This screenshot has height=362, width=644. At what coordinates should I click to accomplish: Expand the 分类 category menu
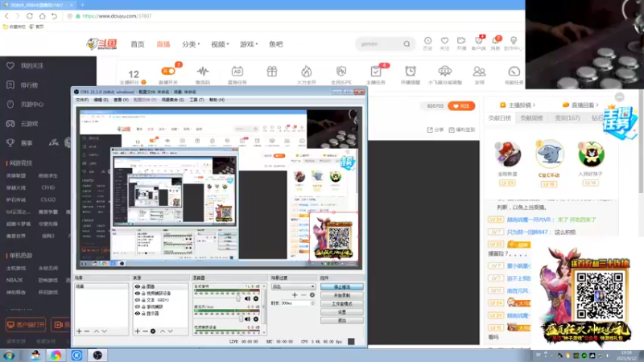pos(191,44)
